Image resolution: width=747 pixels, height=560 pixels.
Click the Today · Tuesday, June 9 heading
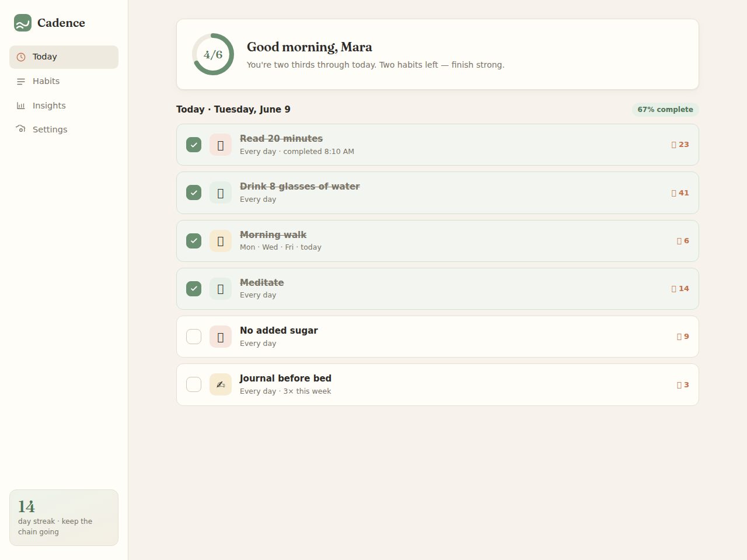[x=233, y=110]
